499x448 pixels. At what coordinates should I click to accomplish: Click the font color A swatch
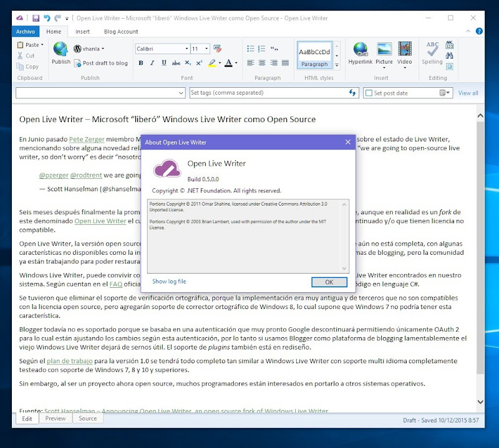coord(228,63)
